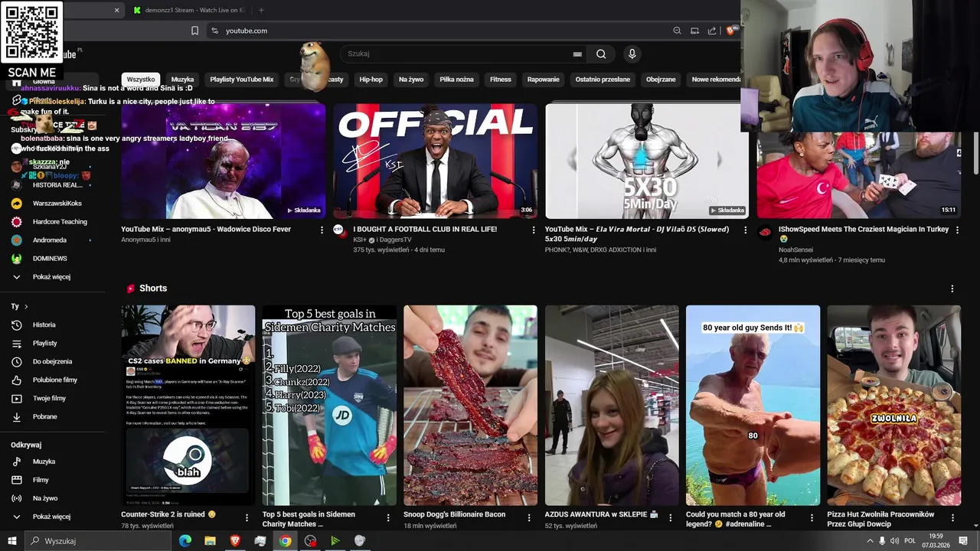Start voice search with microphone icon

[x=632, y=54]
